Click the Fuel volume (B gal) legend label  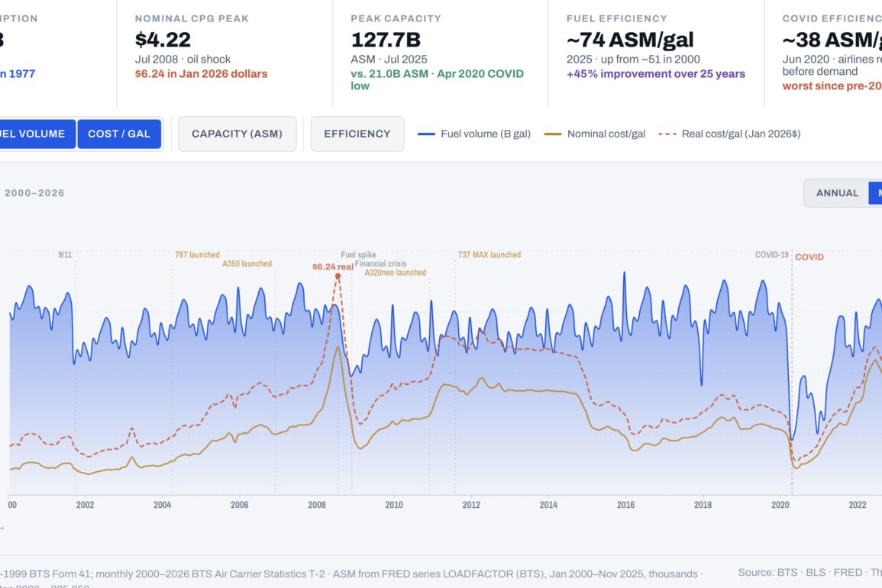(485, 134)
